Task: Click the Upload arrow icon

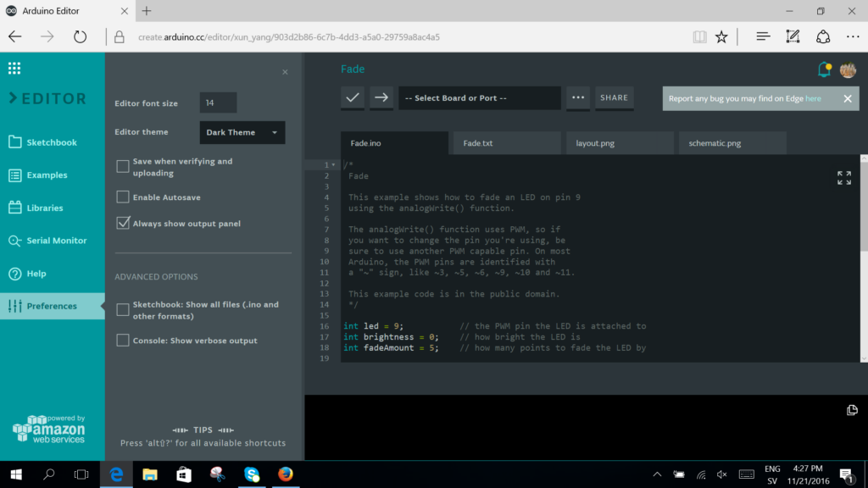Action: pyautogui.click(x=381, y=97)
